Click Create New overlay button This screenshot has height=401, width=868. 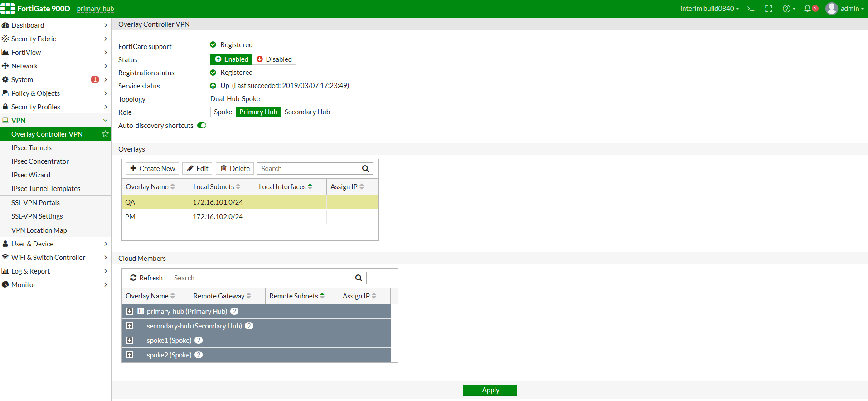pos(152,169)
